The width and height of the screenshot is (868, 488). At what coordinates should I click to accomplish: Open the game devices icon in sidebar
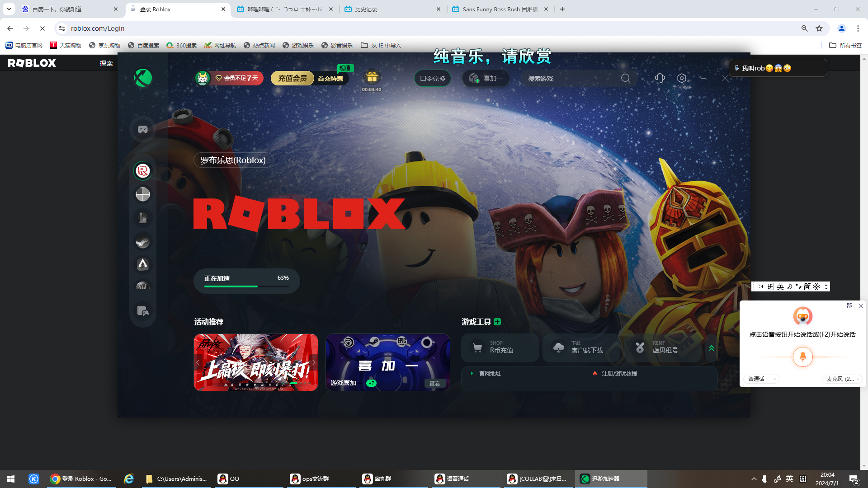pyautogui.click(x=143, y=311)
